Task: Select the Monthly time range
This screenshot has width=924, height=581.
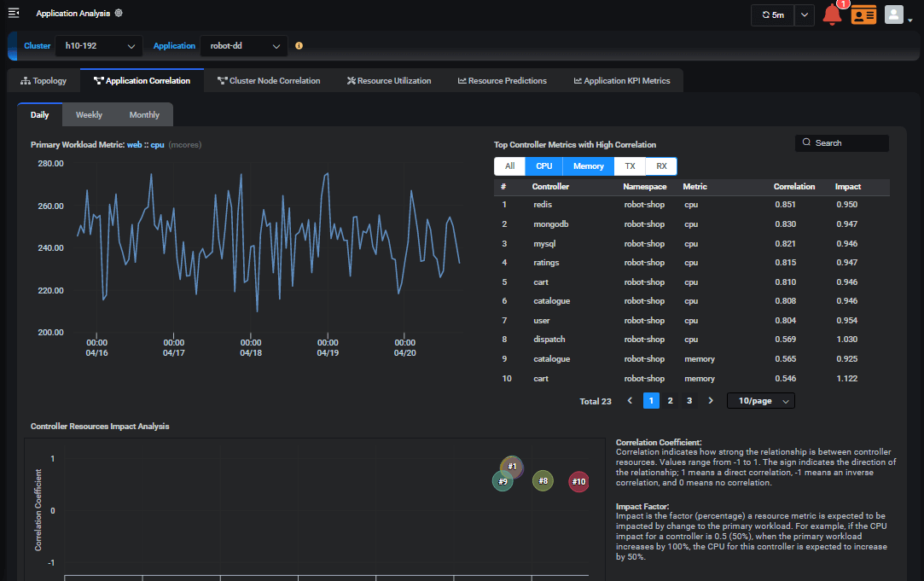Action: pyautogui.click(x=144, y=115)
